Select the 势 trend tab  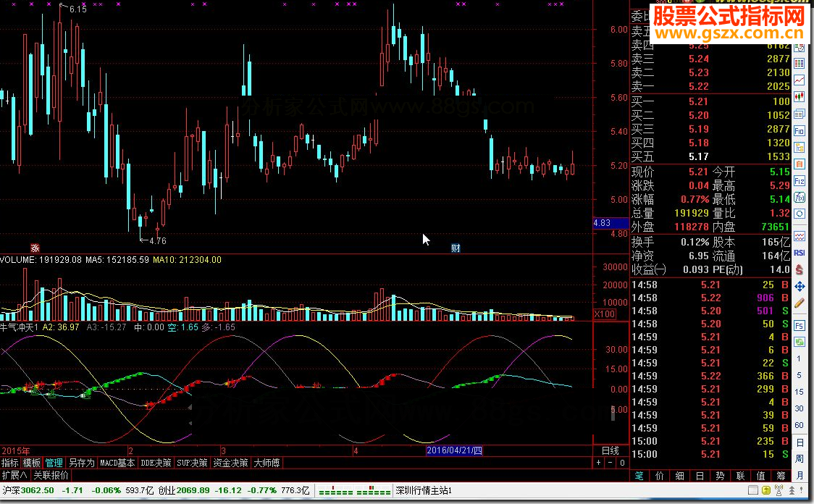pos(720,476)
